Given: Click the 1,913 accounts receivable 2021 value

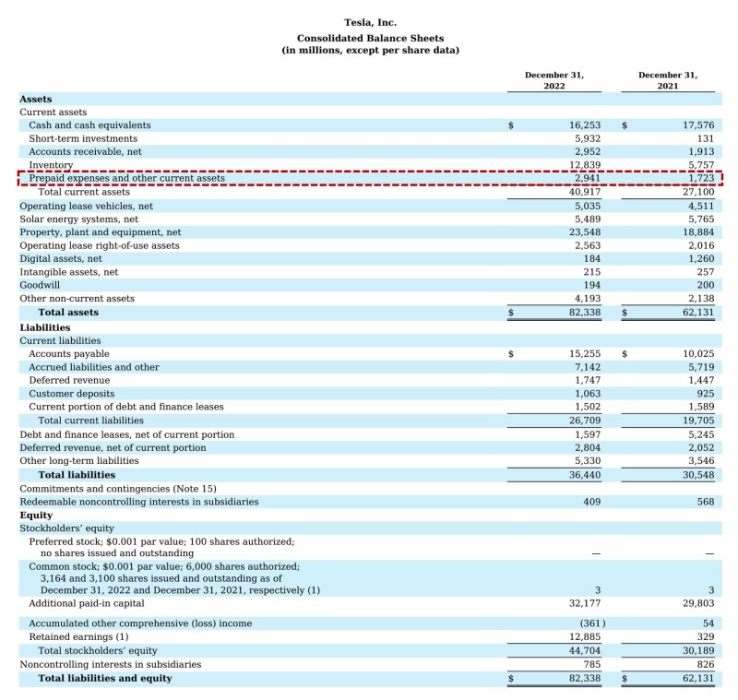Looking at the screenshot, I should coord(701,152).
